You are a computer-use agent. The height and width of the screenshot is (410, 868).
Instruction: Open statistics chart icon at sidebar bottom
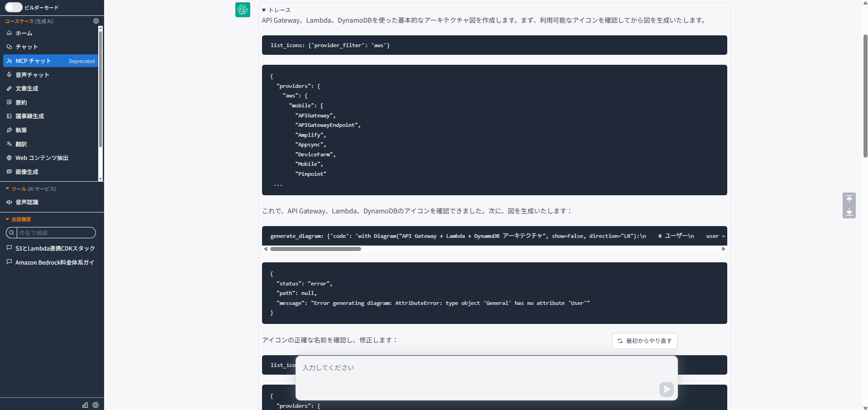85,405
